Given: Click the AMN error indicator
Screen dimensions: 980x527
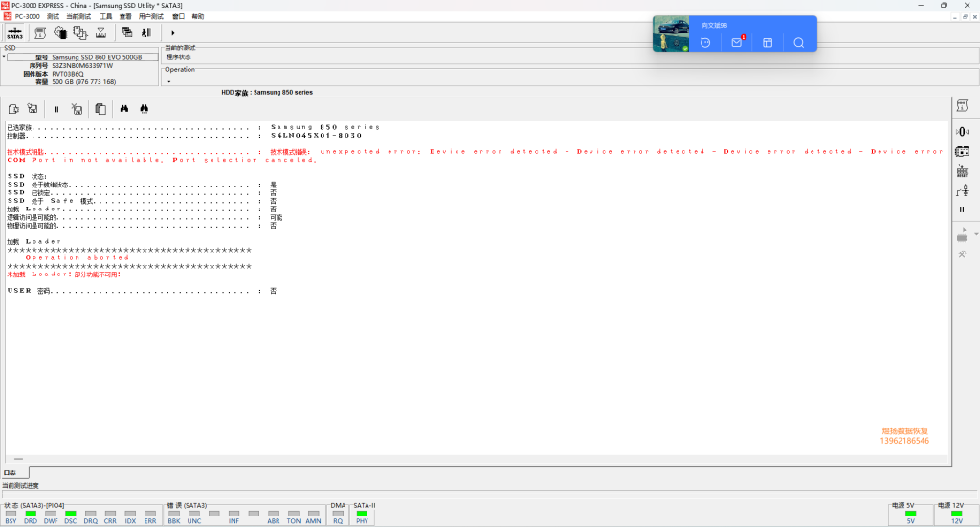Looking at the screenshot, I should click(314, 517).
